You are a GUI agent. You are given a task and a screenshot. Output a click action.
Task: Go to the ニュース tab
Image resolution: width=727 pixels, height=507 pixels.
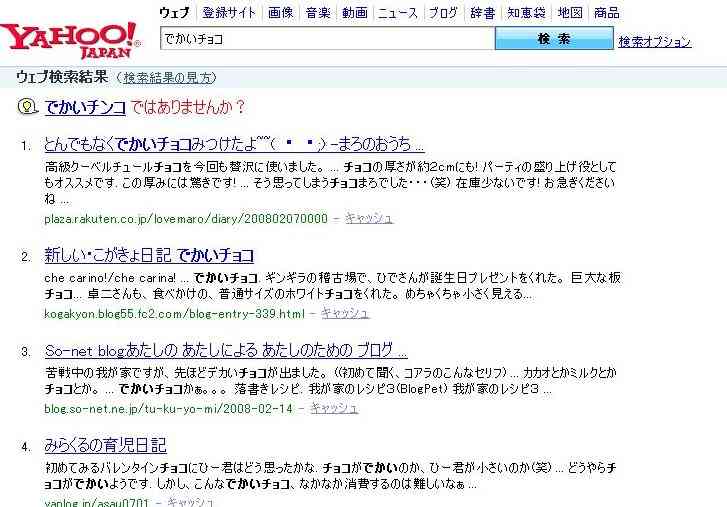click(x=397, y=13)
